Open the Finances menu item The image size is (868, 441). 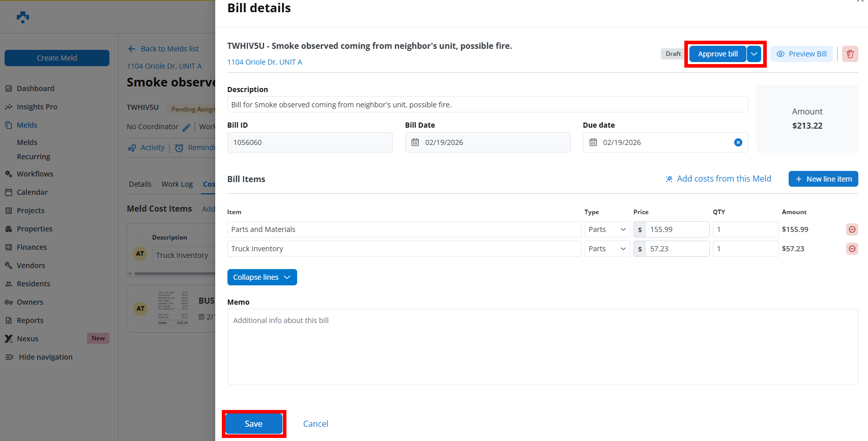tap(32, 247)
